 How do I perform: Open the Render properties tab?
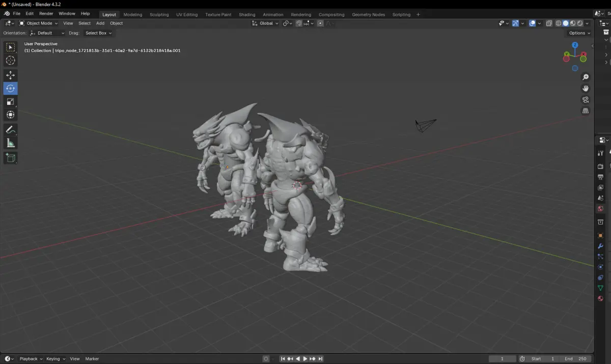tap(600, 166)
